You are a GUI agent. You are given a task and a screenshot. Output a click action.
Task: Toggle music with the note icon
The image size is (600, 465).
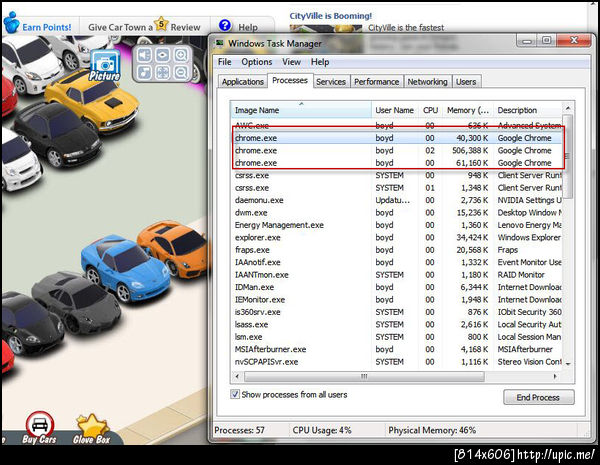144,72
